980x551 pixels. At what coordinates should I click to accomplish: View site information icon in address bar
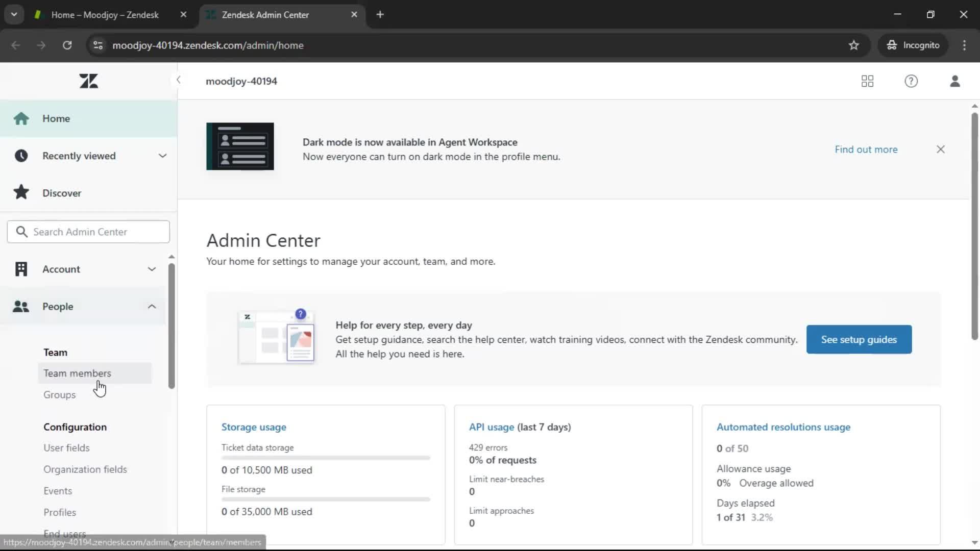(x=98, y=45)
